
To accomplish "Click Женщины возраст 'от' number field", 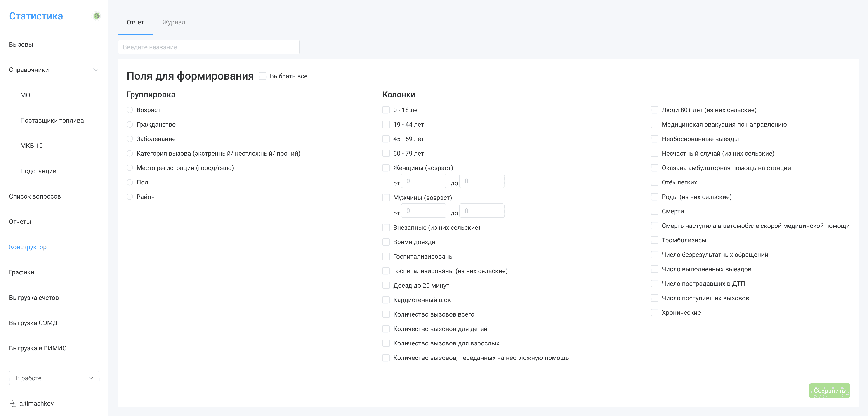I will 424,181.
